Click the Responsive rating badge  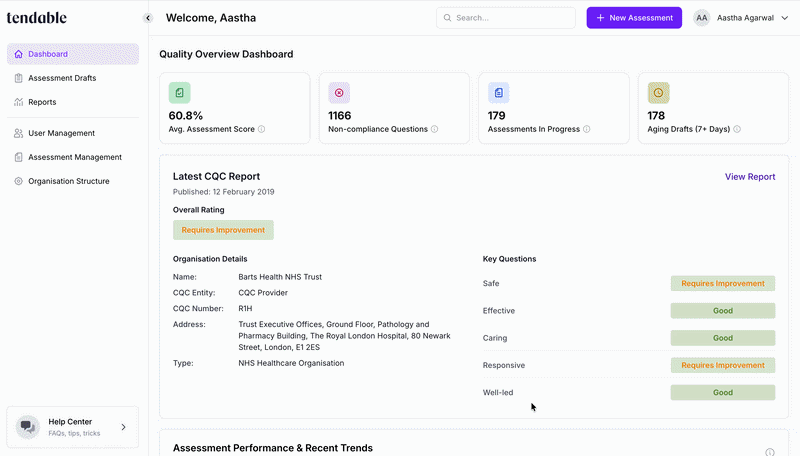pos(723,365)
